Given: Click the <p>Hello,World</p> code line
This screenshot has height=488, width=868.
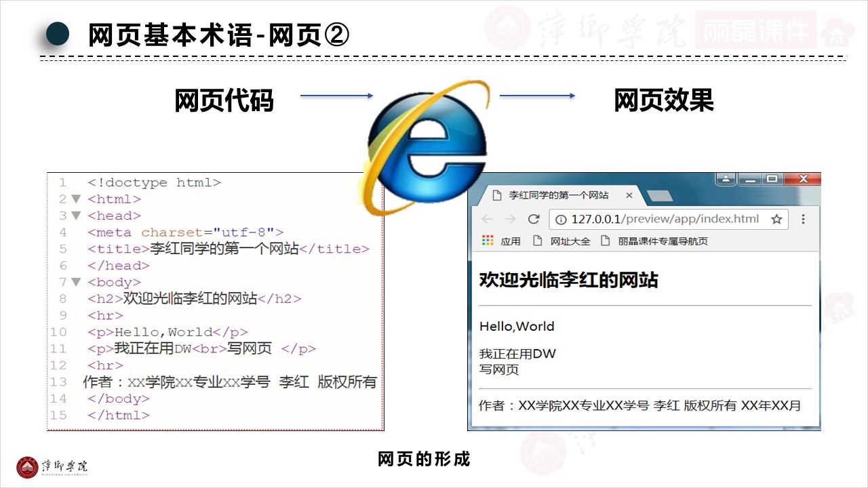Looking at the screenshot, I should pyautogui.click(x=167, y=332).
